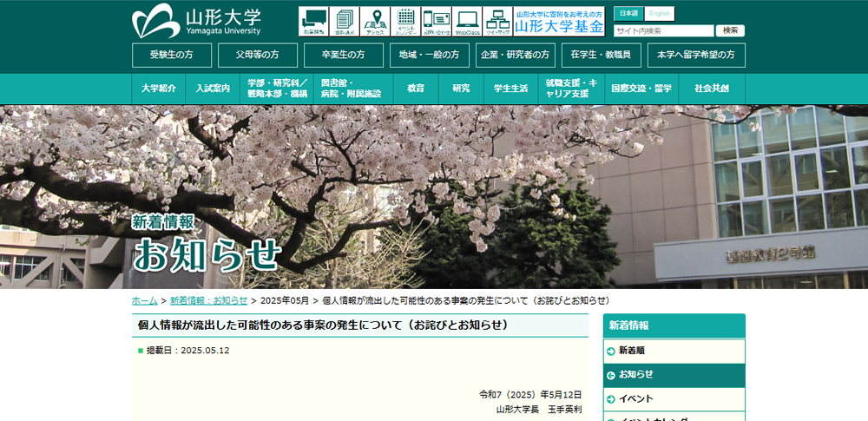Click the 令和7（2025）年5月12日 date line
Image resolution: width=868 pixels, height=421 pixels.
(530, 395)
